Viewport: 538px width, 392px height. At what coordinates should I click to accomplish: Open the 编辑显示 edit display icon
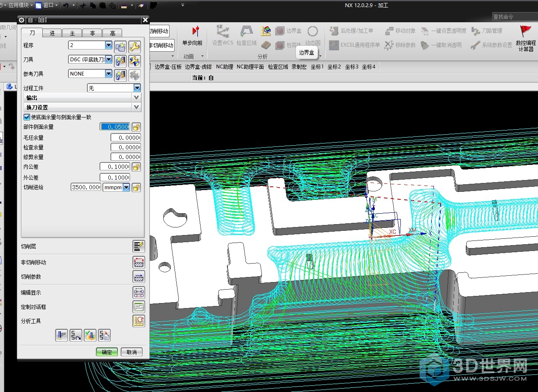point(138,293)
